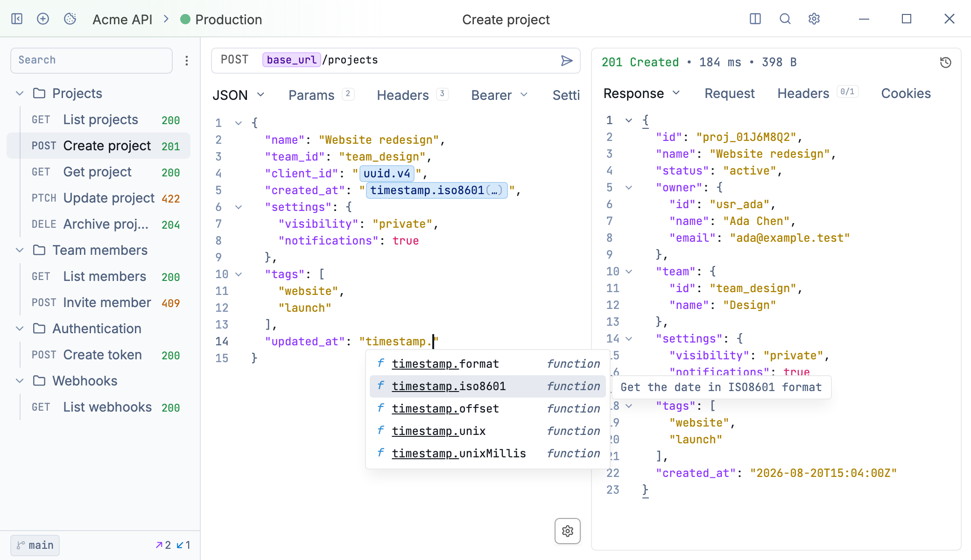Open Create token request

[99, 355]
